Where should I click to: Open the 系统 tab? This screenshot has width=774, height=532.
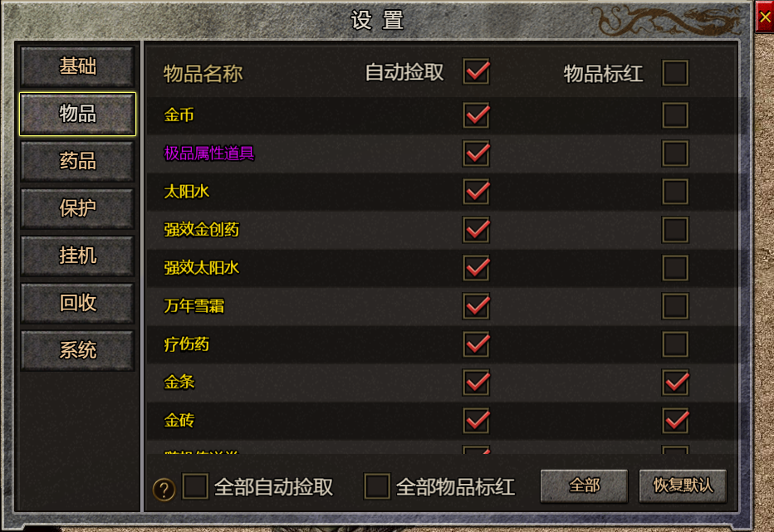(x=77, y=351)
